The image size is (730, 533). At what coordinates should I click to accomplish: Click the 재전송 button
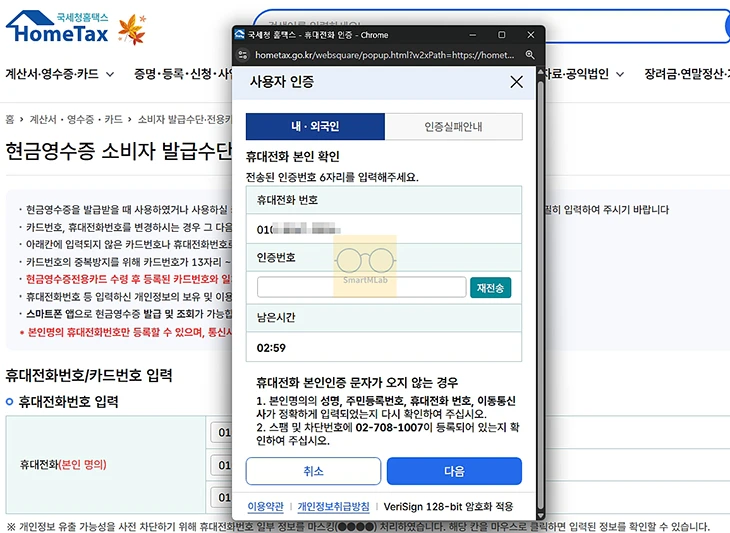490,288
